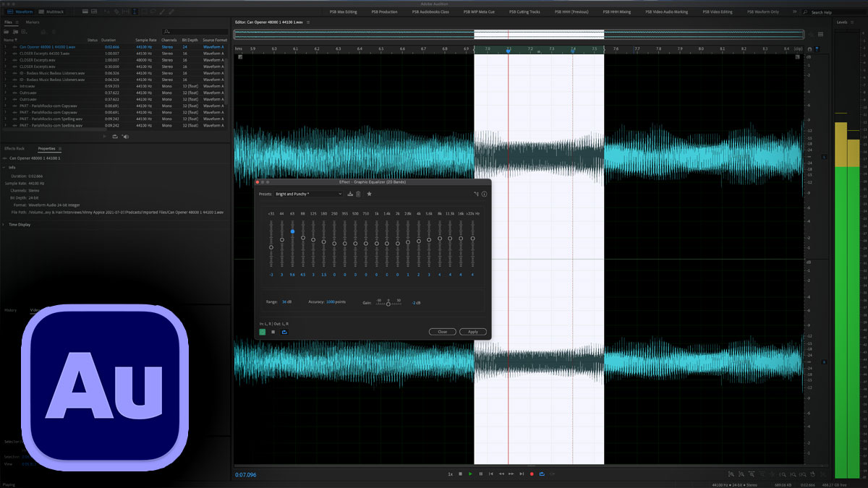
Task: Expand the Time Display section
Action: 4,225
